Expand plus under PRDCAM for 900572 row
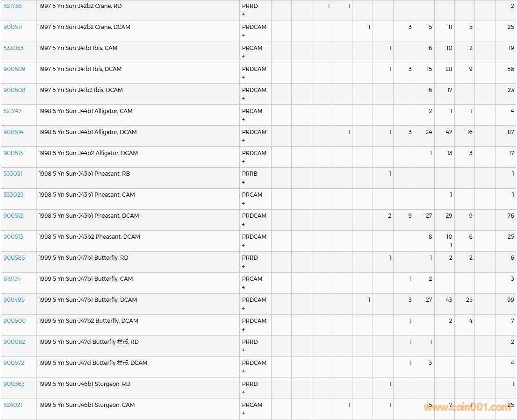The width and height of the screenshot is (517, 420). point(244,371)
